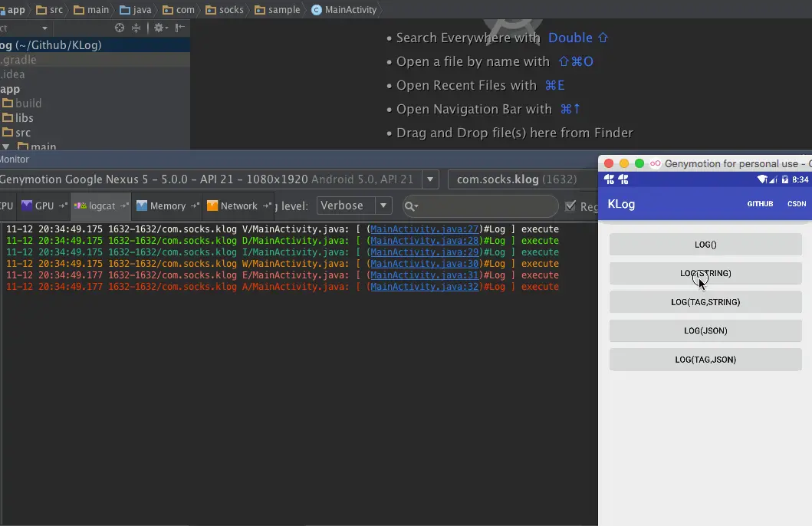
Task: Click the logcat search input field
Action: [x=480, y=206]
